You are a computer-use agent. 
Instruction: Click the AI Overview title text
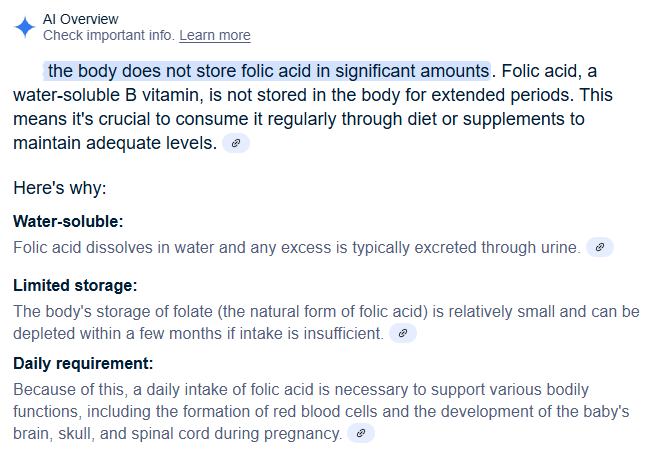pyautogui.click(x=80, y=19)
